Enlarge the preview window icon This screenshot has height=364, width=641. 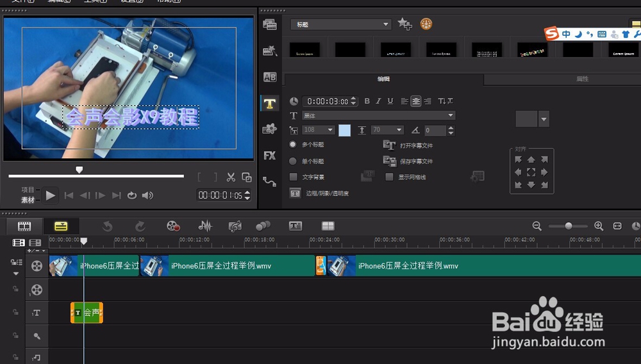(247, 177)
